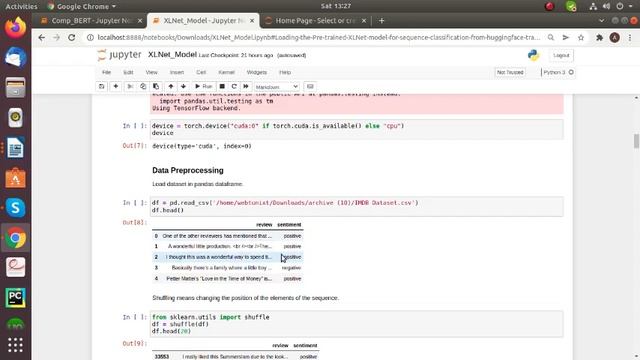Open the Help menu
The image size is (640, 360).
click(x=285, y=72)
